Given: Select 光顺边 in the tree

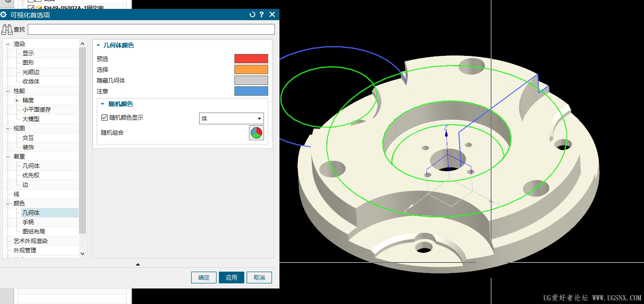Looking at the screenshot, I should click(31, 72).
